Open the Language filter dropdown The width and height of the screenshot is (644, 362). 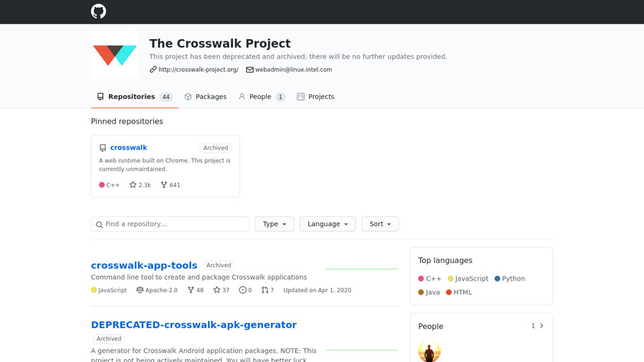[x=327, y=224]
